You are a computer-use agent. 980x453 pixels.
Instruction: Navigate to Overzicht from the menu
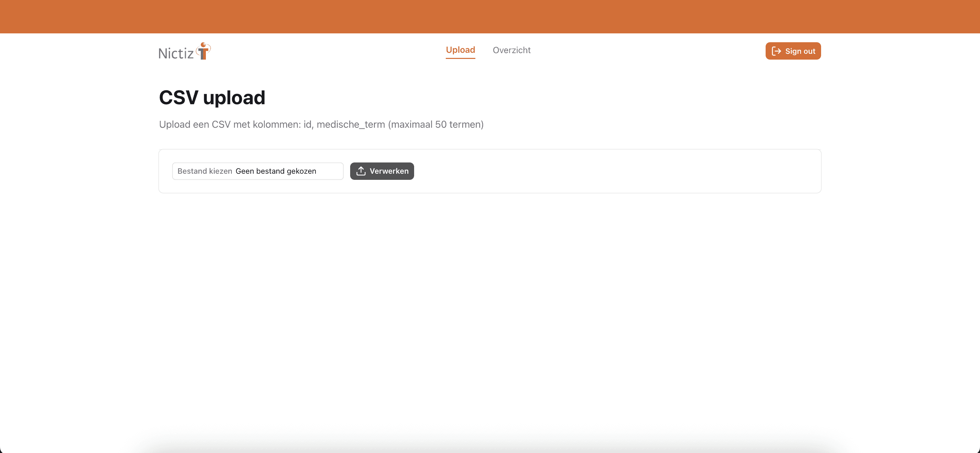pos(511,50)
